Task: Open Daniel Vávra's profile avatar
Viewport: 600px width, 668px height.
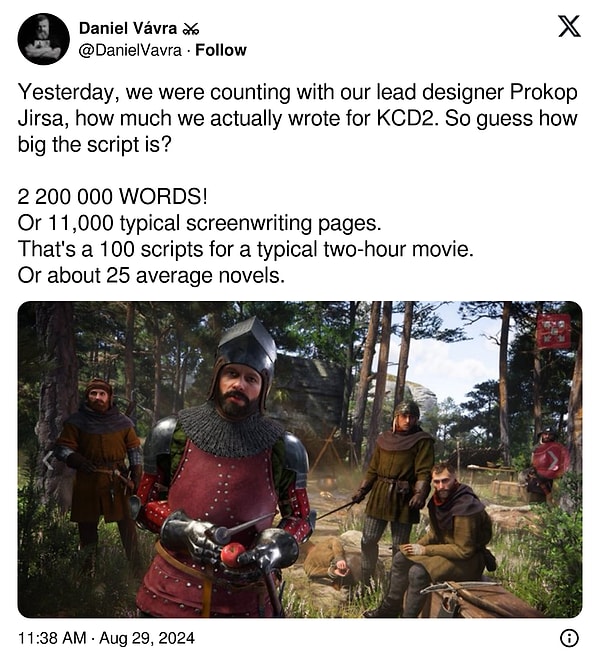Action: [43, 39]
